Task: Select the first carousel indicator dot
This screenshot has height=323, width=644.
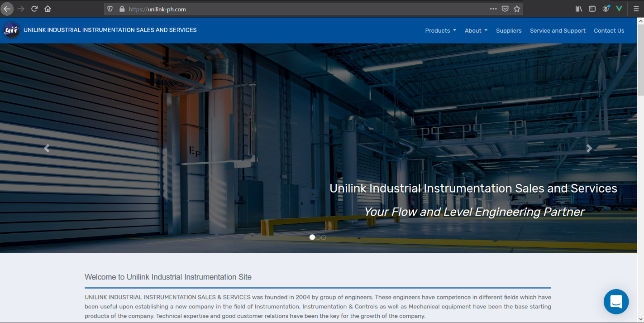Action: 312,237
